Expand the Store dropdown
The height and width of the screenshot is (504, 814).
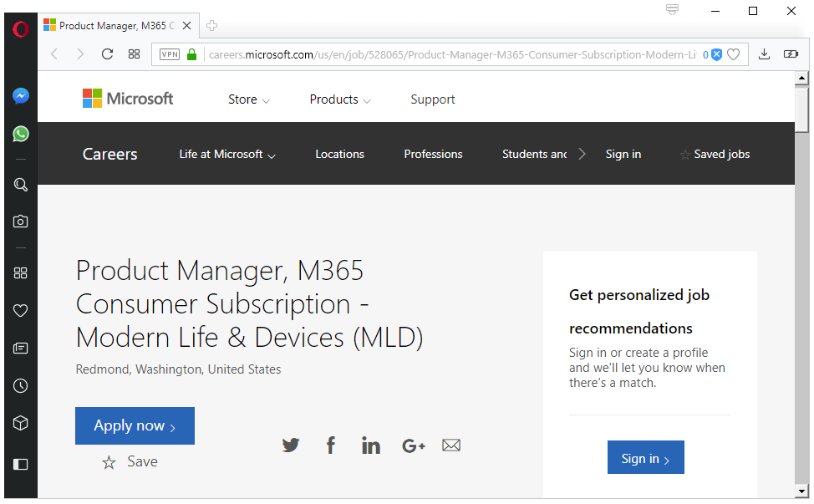[x=249, y=99]
